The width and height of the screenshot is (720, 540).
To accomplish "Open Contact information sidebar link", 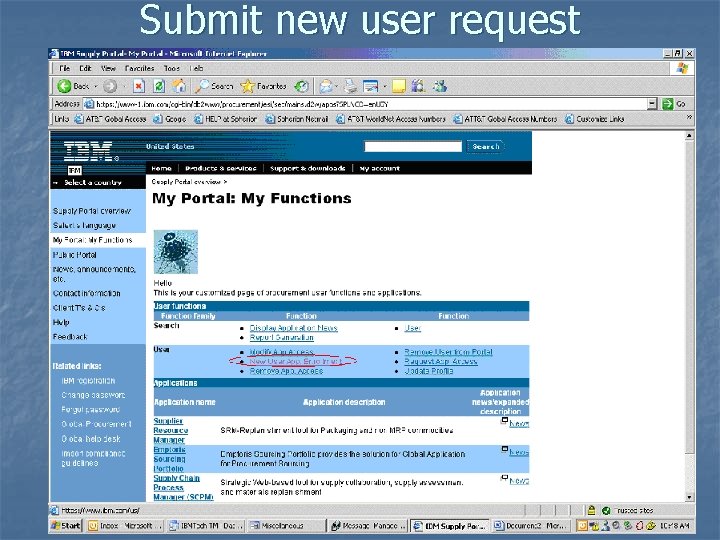I will 86,293.
